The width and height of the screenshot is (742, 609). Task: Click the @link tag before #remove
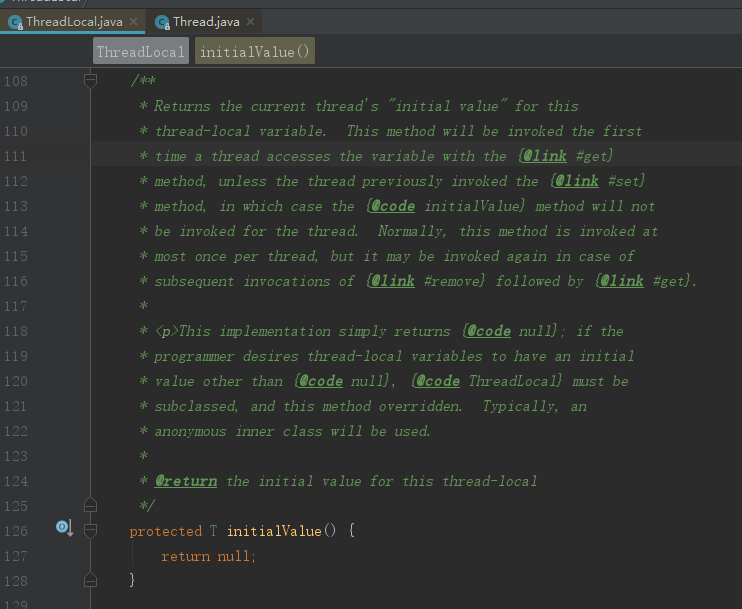coord(393,281)
